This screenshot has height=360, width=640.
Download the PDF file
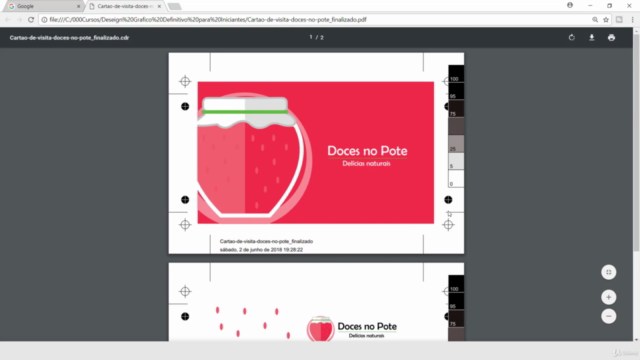[591, 38]
